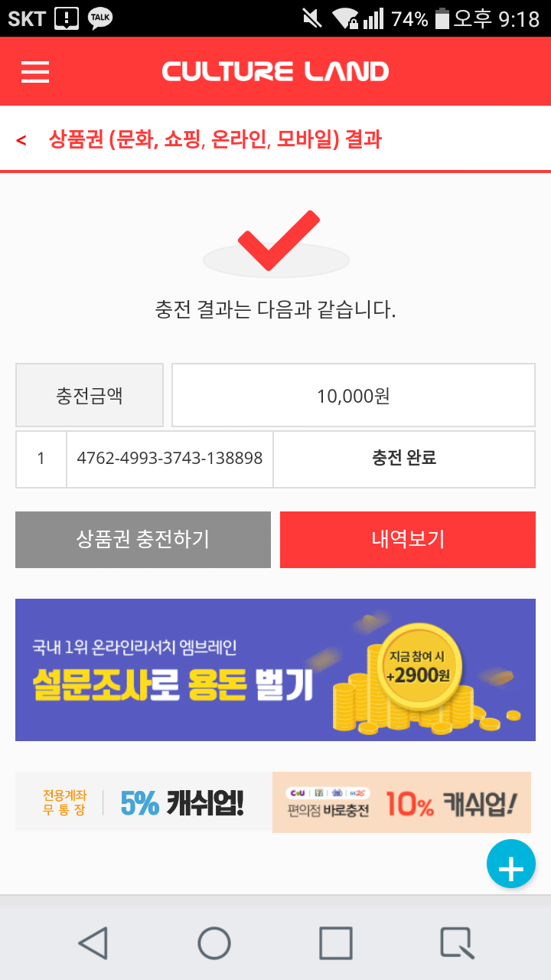Tap the red checkmark result icon
Image resolution: width=551 pixels, height=980 pixels.
pyautogui.click(x=277, y=240)
